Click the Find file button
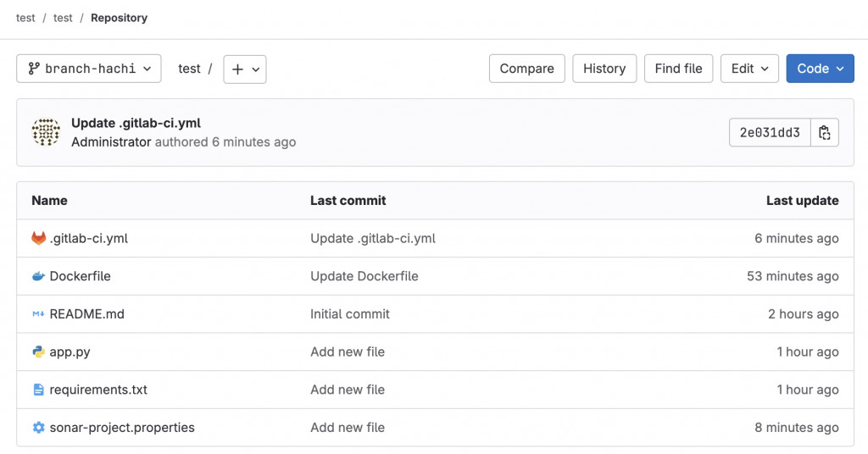 (678, 69)
